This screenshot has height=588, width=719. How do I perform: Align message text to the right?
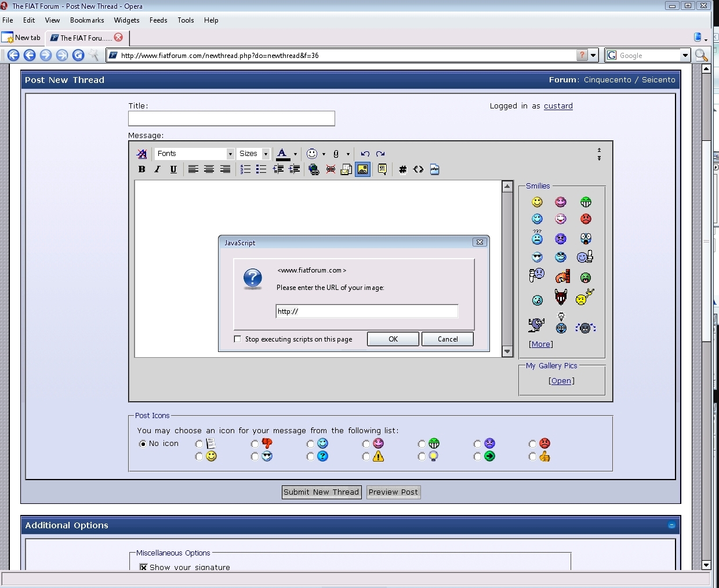225,169
